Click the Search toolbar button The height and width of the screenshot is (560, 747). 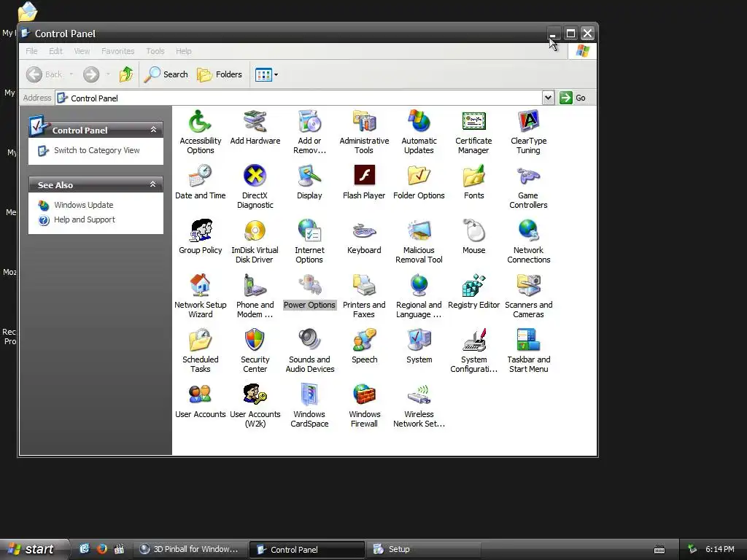[x=166, y=74]
